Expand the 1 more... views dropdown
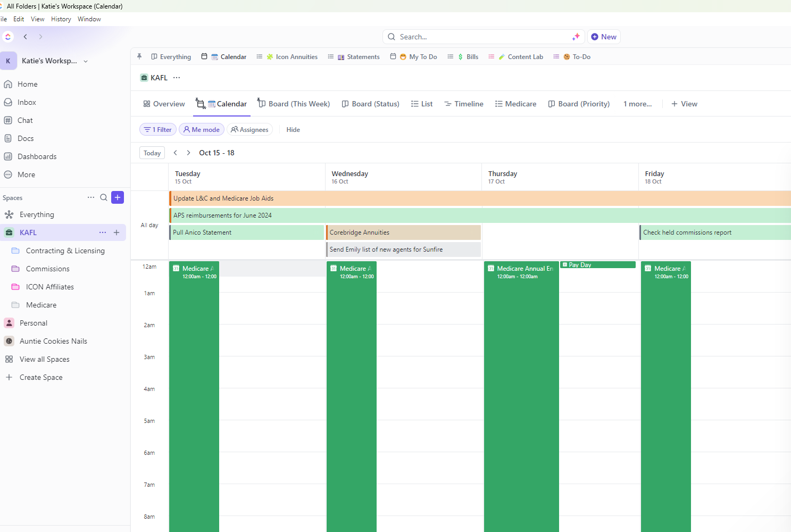This screenshot has height=532, width=791. tap(637, 104)
